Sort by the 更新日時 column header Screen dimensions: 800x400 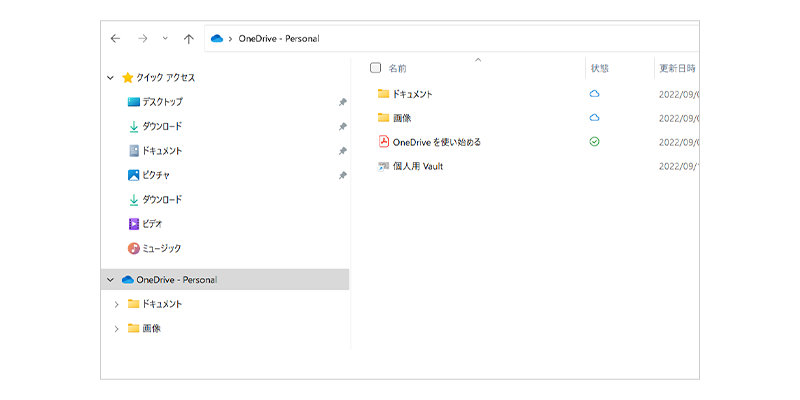(678, 68)
